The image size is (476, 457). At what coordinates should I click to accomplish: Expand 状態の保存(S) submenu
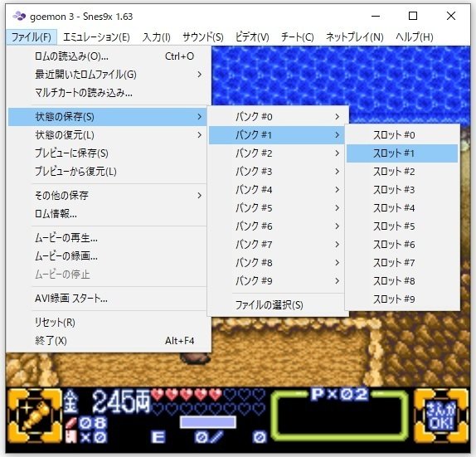click(108, 117)
